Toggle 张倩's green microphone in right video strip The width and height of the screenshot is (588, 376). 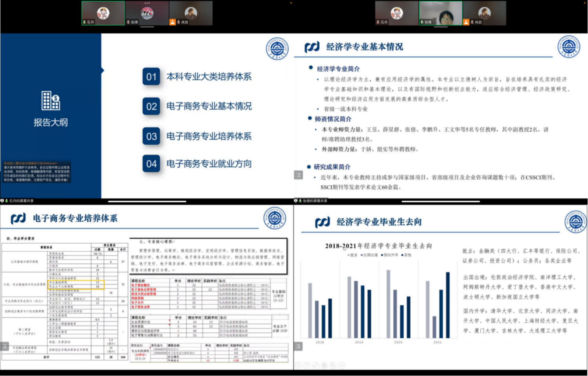coord(422,22)
